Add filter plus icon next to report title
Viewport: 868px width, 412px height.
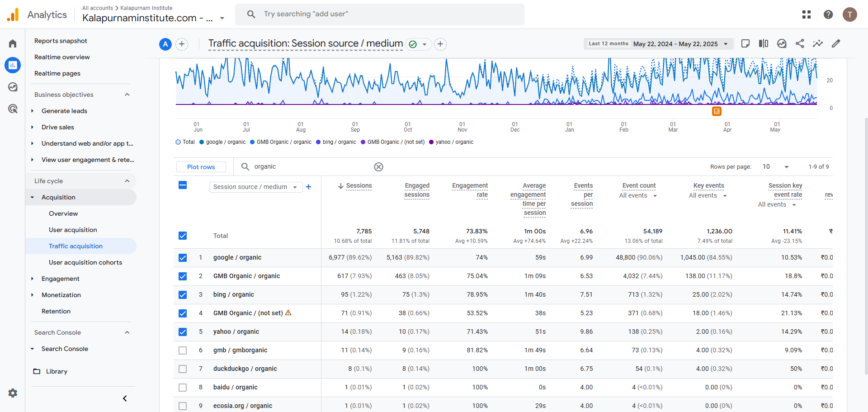click(440, 44)
